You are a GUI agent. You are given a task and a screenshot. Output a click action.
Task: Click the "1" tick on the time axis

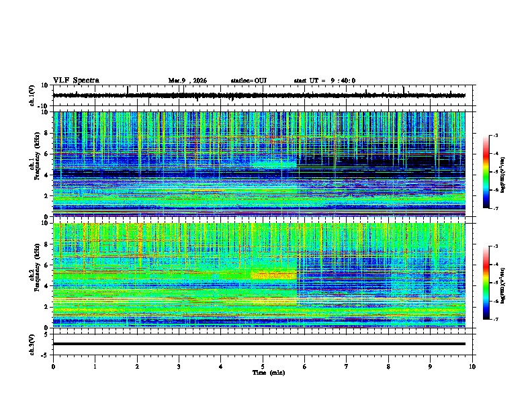95,367
